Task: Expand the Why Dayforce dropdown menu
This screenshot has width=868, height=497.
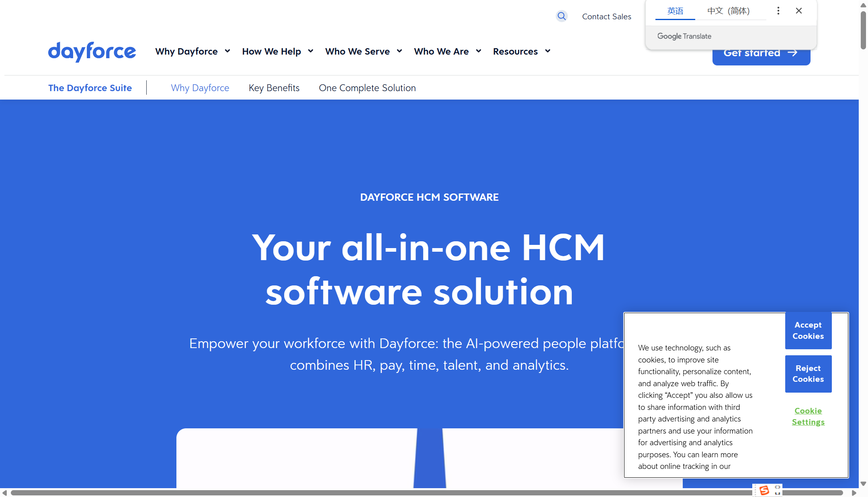Action: (192, 51)
